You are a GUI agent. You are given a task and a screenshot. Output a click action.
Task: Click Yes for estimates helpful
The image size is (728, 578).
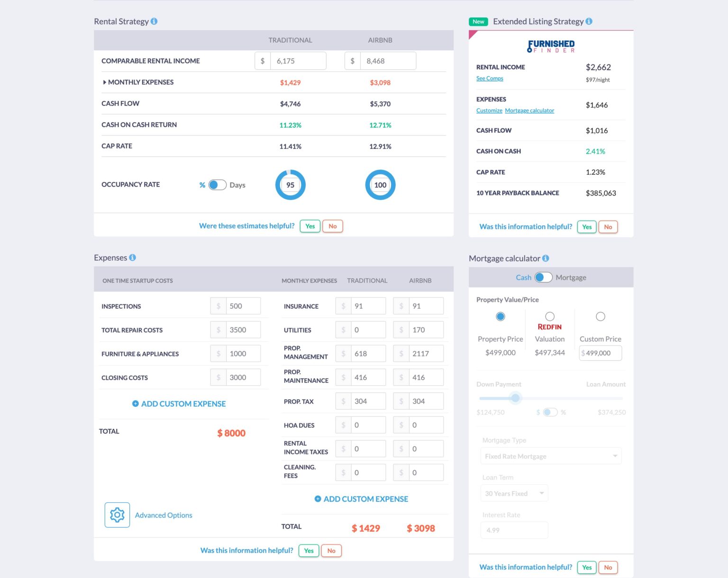[310, 226]
